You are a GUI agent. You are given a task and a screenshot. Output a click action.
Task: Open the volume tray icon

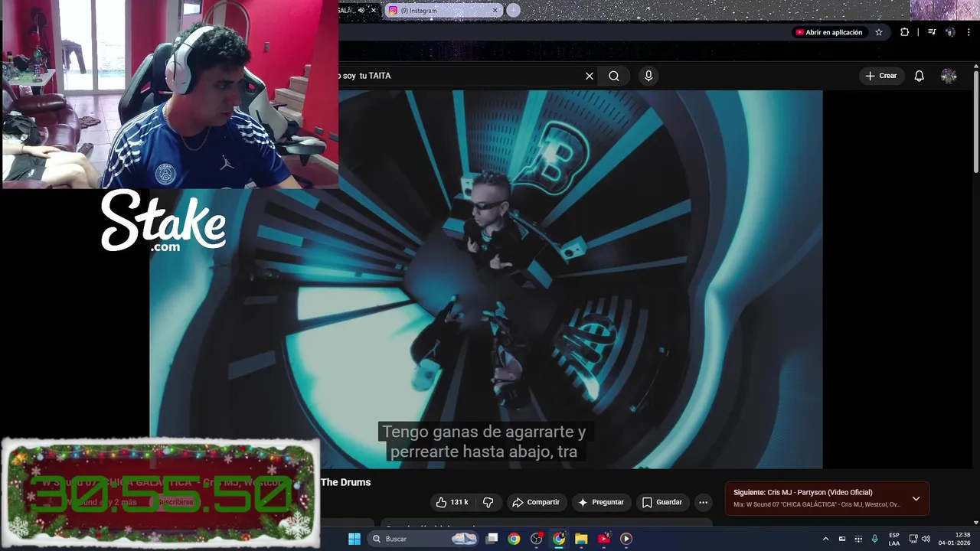926,539
